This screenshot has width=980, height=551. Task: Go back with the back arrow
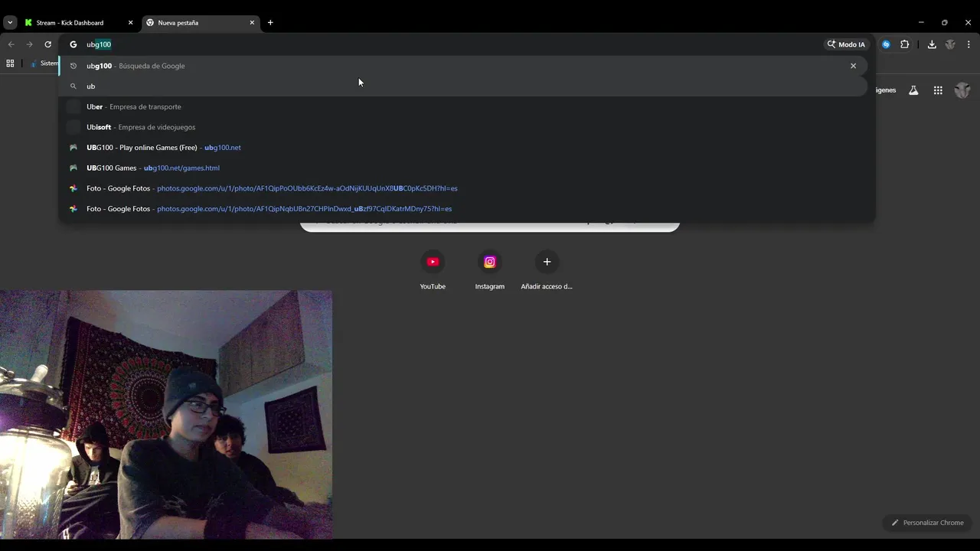pyautogui.click(x=11, y=44)
